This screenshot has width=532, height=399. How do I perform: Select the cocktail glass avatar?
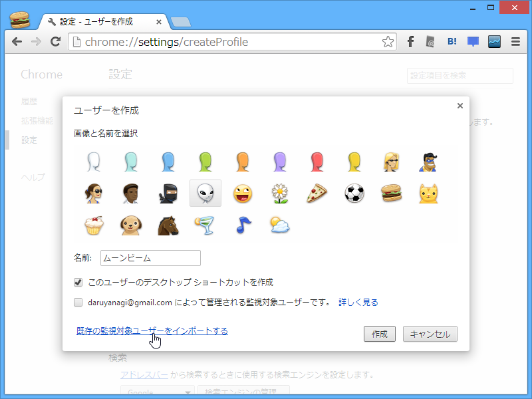205,225
